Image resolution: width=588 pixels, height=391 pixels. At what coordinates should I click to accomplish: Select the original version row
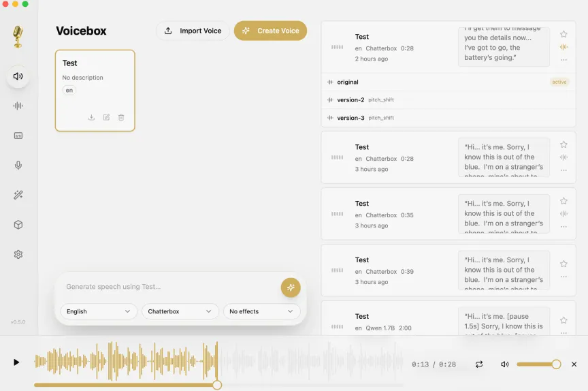(448, 82)
